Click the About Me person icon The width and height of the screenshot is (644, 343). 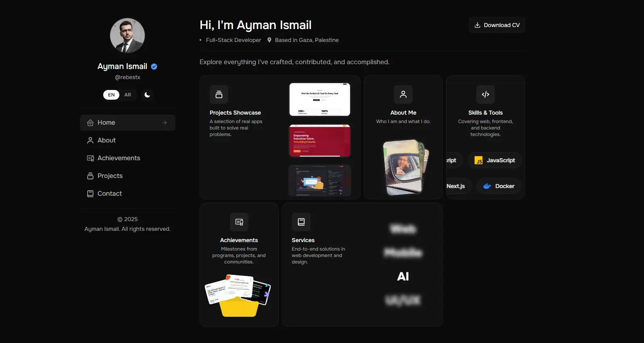pyautogui.click(x=403, y=94)
